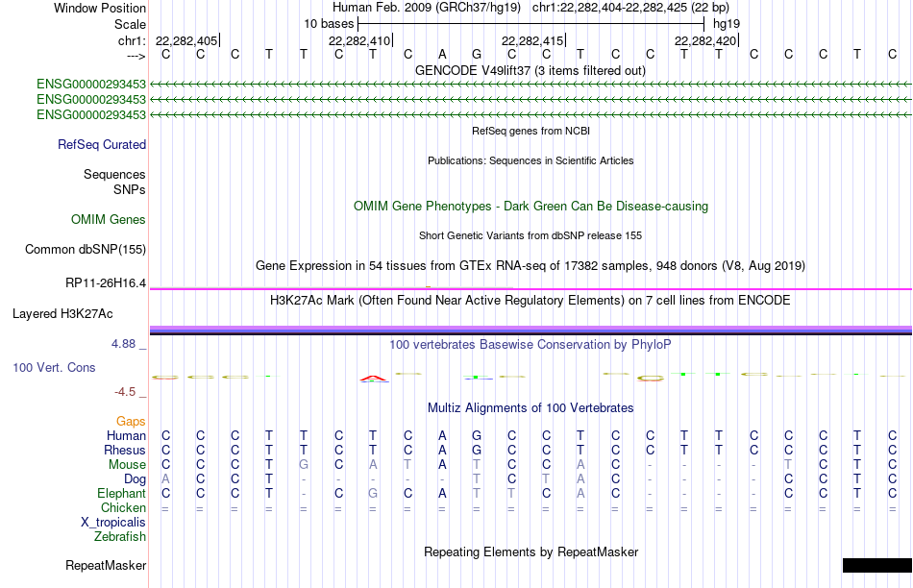Open '100 vertebrates Basewise Conservation by PhyloP' title
This screenshot has width=913, height=588.
531,345
